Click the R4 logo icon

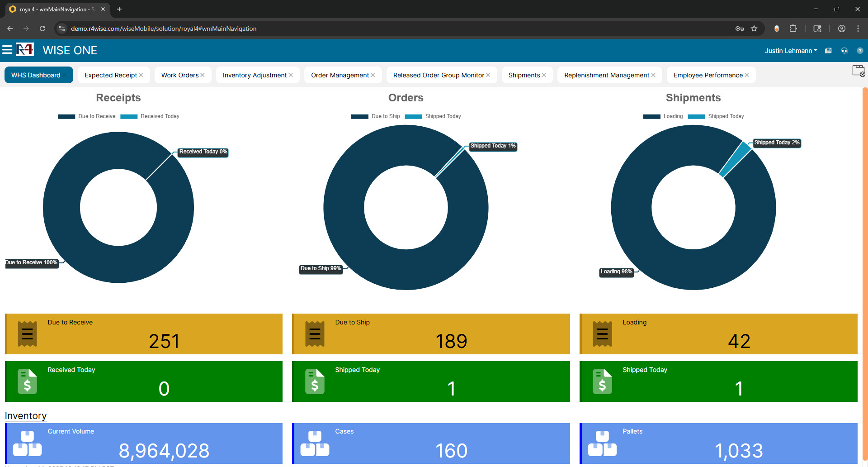(x=25, y=50)
